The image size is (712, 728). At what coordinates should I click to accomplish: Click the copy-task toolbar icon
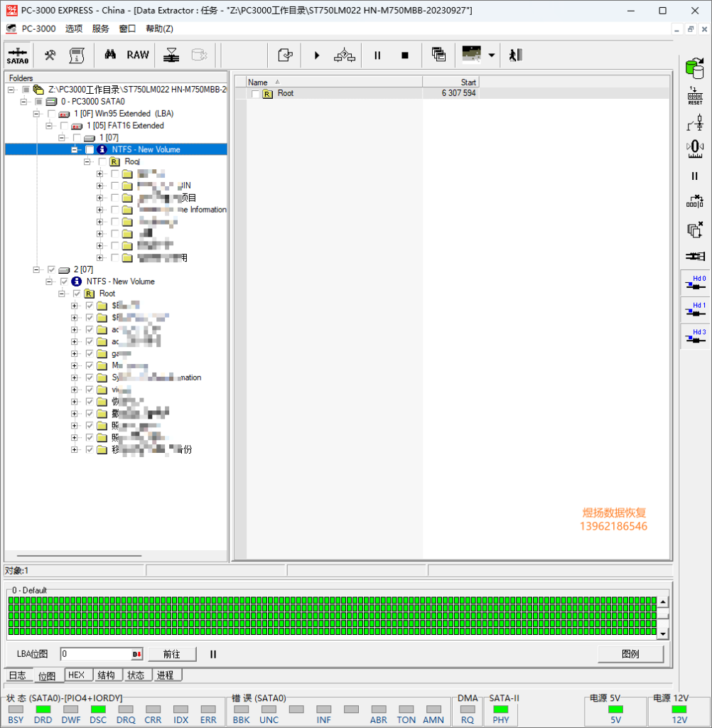[x=285, y=55]
